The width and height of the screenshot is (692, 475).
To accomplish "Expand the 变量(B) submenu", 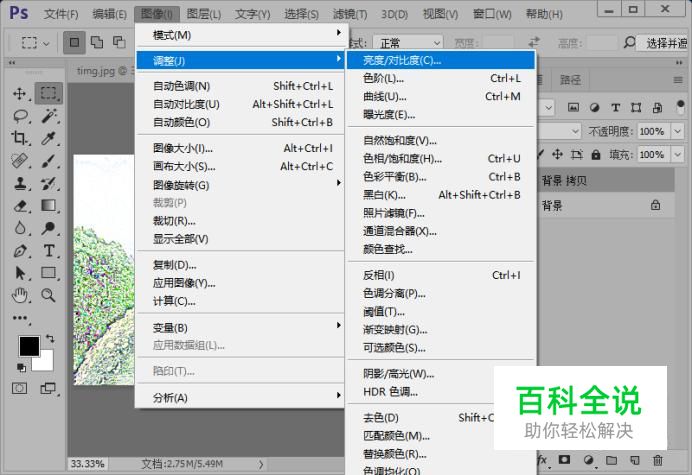I will (241, 328).
